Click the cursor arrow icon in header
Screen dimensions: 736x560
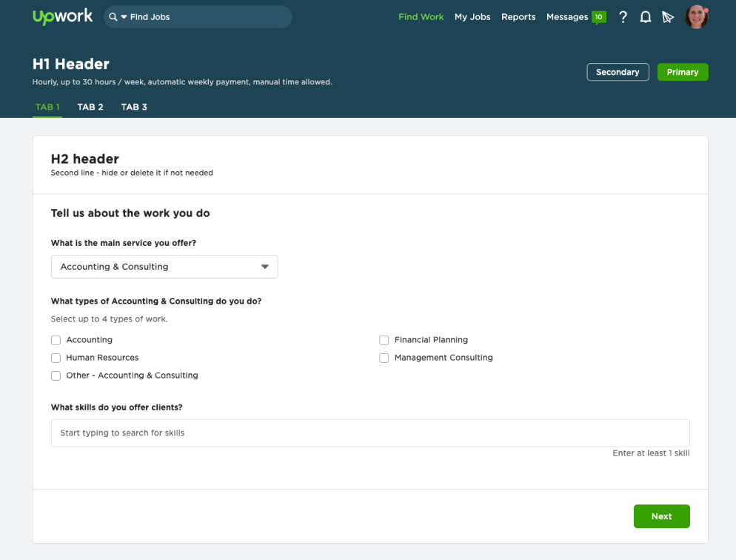tap(668, 17)
